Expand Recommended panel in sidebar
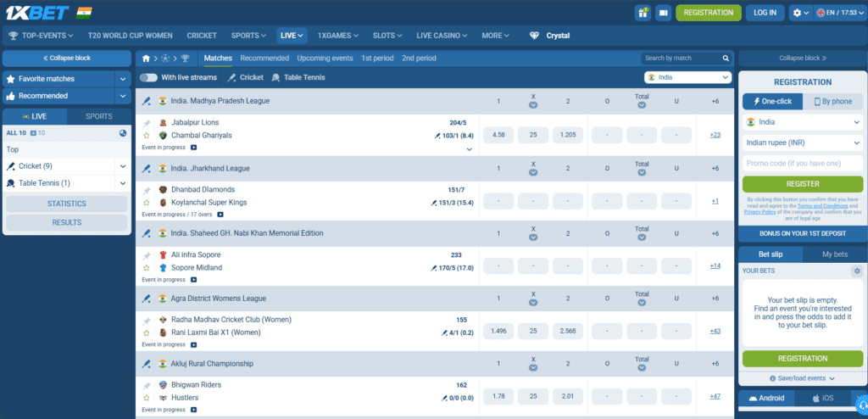 [x=123, y=96]
